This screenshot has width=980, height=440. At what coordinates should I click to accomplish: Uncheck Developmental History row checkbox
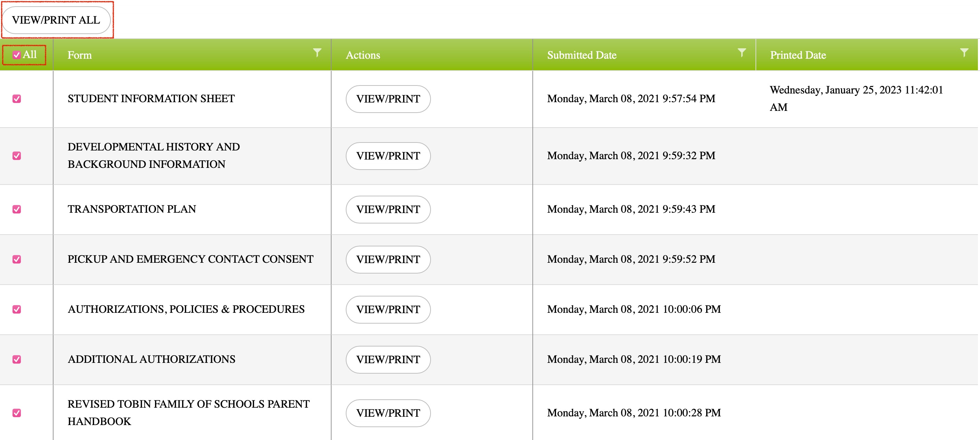click(17, 156)
